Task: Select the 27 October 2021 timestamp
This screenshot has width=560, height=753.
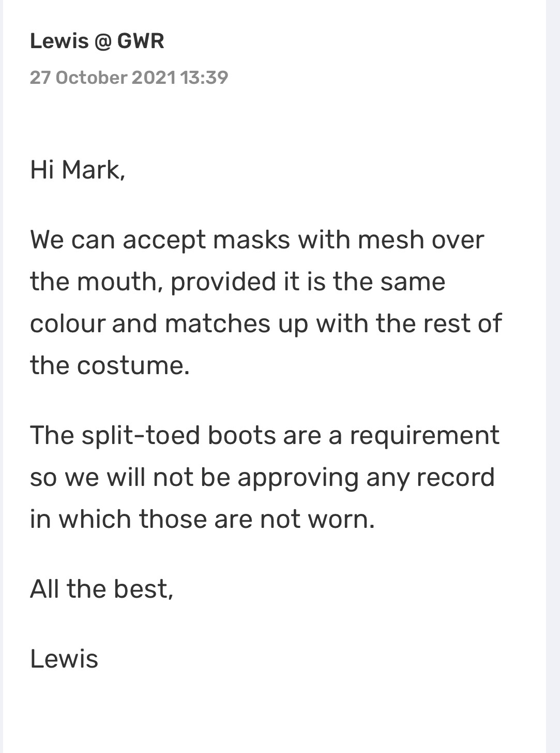Action: (103, 78)
